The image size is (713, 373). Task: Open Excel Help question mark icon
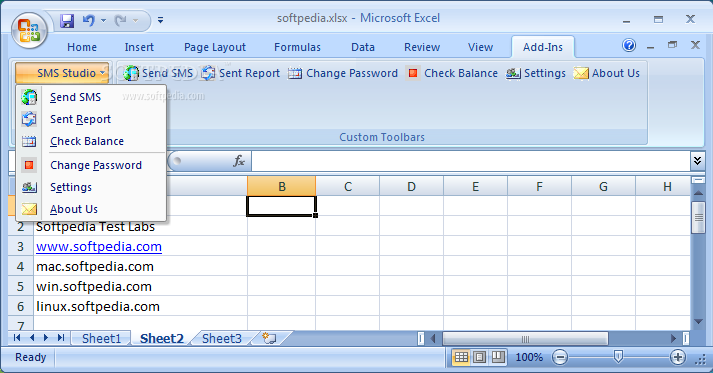pos(629,45)
